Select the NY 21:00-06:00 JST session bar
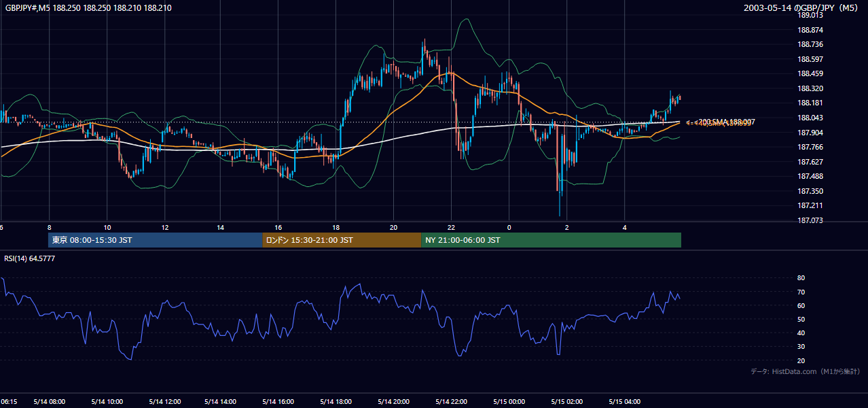The image size is (868, 408). click(x=551, y=240)
